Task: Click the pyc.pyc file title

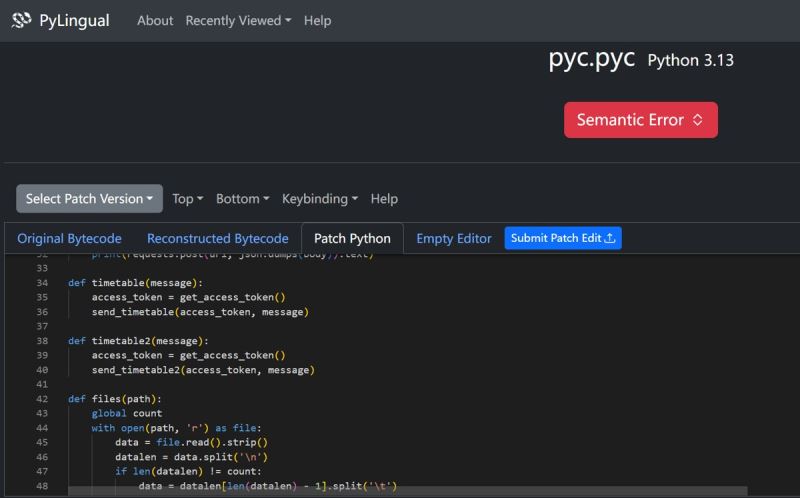Action: point(591,59)
